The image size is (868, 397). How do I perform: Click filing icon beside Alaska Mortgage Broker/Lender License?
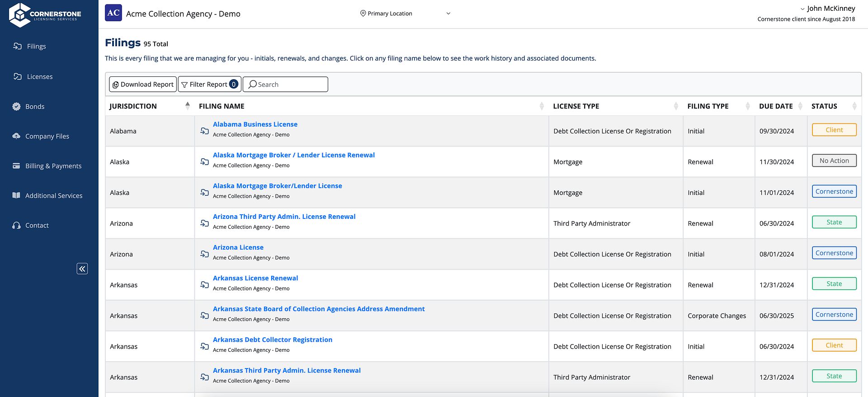click(x=204, y=192)
